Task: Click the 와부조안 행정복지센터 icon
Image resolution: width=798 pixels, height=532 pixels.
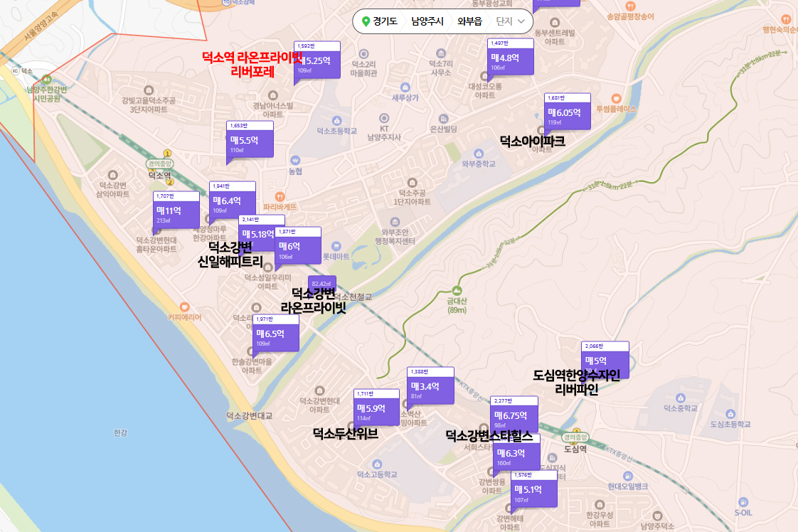Action: pyautogui.click(x=395, y=222)
